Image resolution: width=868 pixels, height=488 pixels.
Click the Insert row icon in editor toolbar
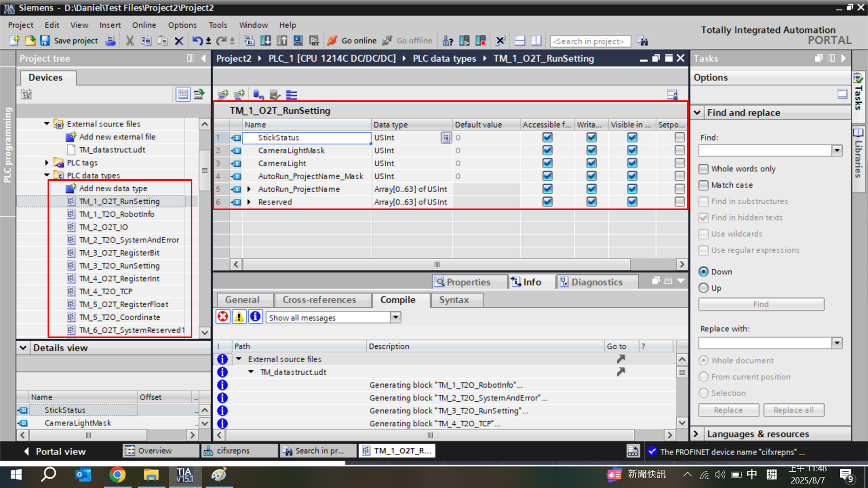point(223,95)
